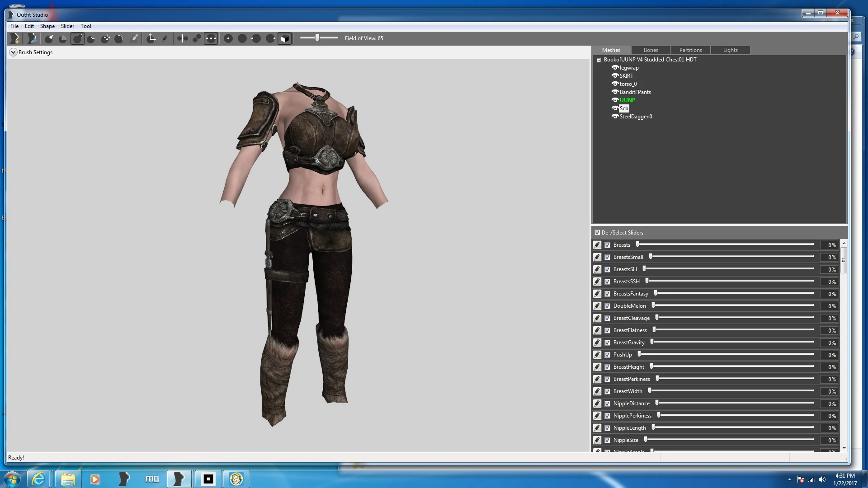Click the BreastsSSH percentage value field
The image size is (868, 488).
[x=830, y=282]
